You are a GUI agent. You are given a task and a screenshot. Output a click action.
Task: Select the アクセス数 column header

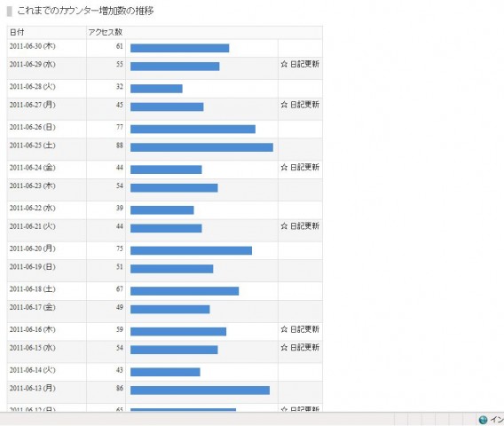pyautogui.click(x=106, y=32)
